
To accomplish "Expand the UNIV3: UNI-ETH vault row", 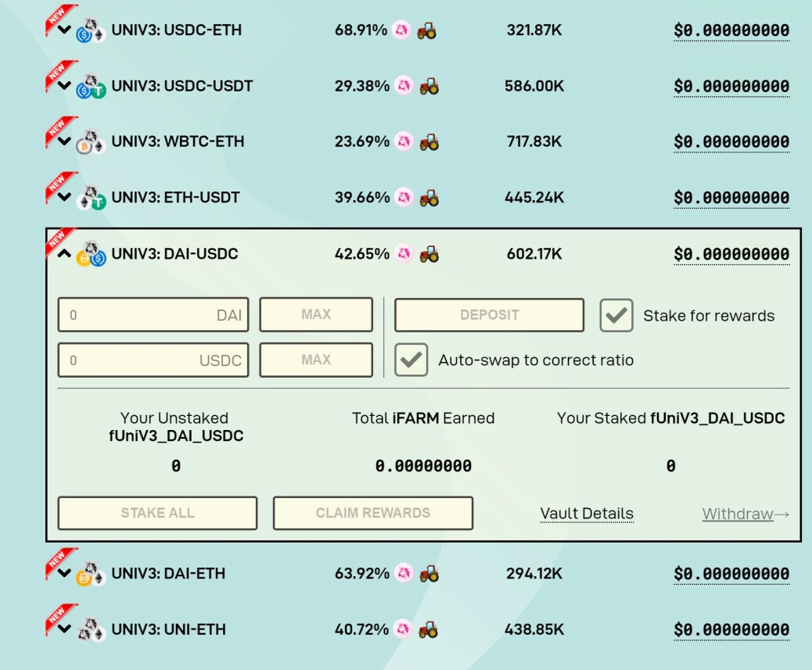I will (64, 629).
